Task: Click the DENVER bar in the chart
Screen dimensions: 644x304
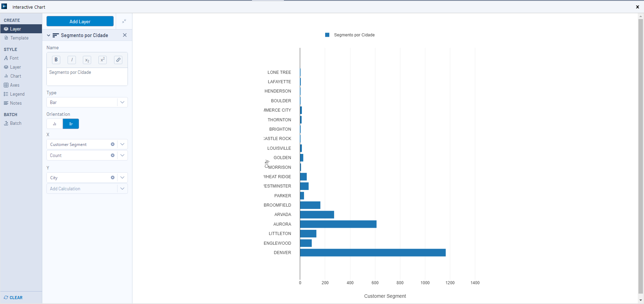Action: pos(373,253)
